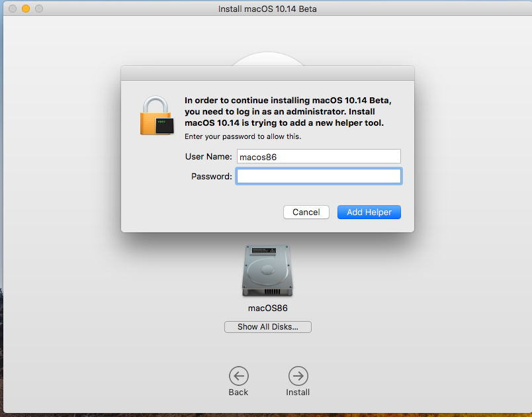Viewport: 532px width, 417px height.
Task: Go back using the left arrow icon
Action: coord(238,376)
